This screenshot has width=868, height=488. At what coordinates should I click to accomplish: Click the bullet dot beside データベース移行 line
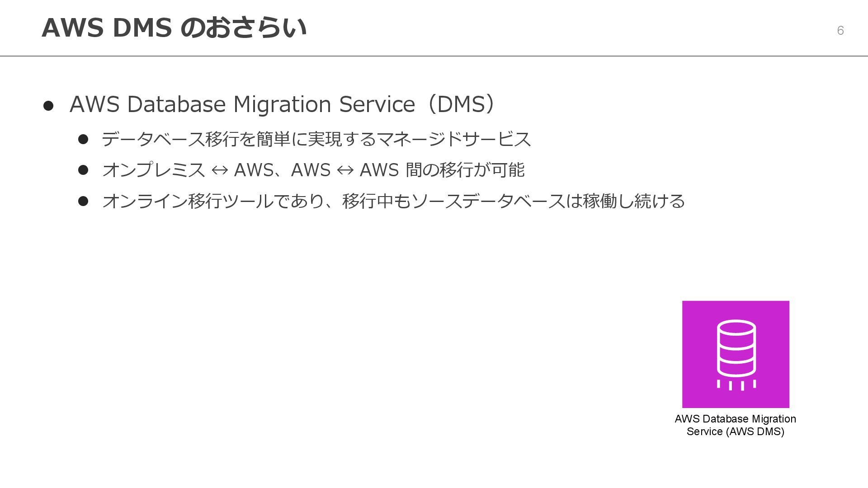83,139
